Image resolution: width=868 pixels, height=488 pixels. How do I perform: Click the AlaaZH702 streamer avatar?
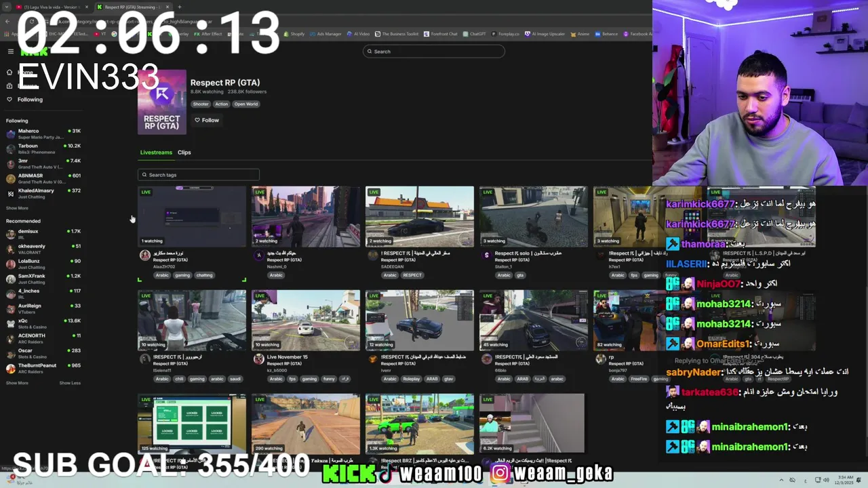pyautogui.click(x=144, y=256)
